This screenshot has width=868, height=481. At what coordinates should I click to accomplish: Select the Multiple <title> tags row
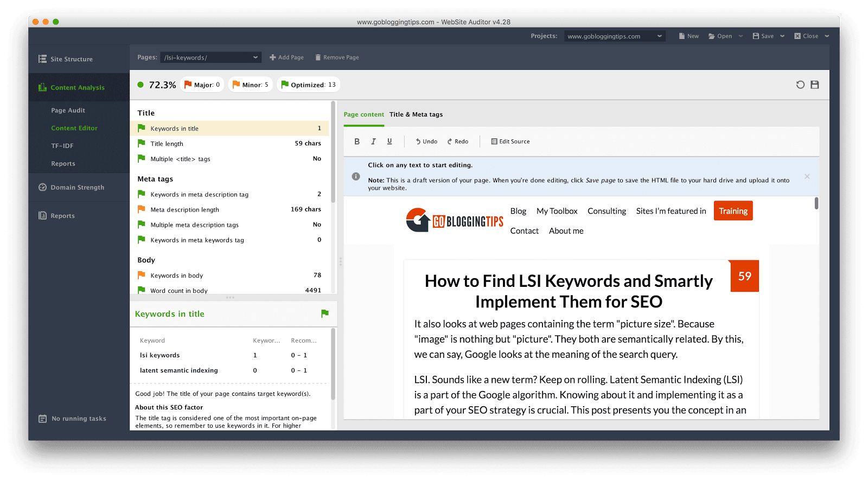229,159
